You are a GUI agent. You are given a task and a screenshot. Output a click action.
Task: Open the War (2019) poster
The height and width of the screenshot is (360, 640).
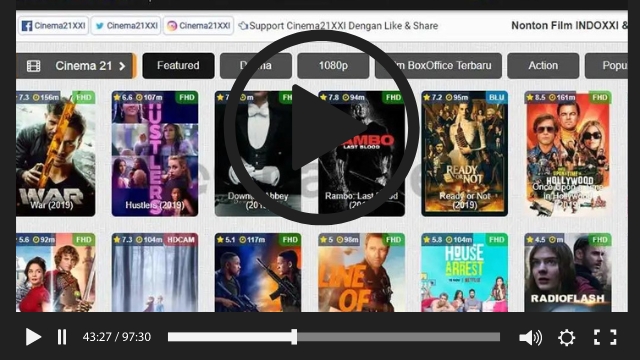pyautogui.click(x=56, y=153)
